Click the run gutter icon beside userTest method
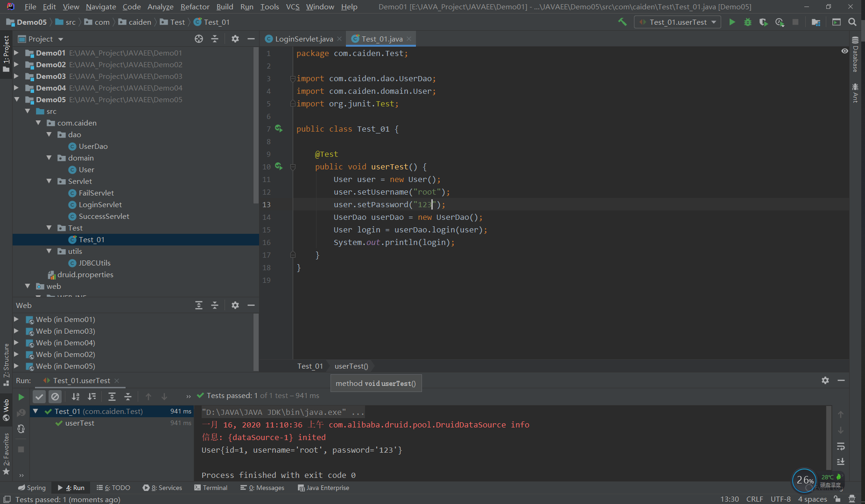 (x=279, y=166)
